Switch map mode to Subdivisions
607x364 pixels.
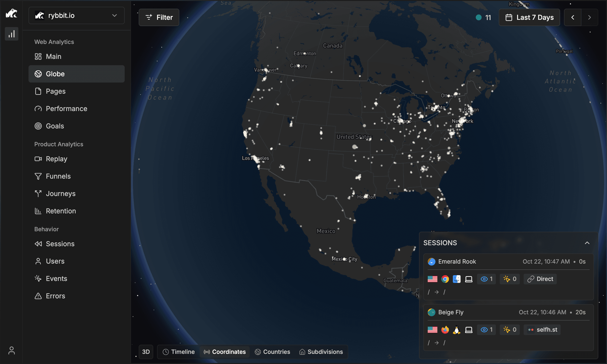point(321,352)
